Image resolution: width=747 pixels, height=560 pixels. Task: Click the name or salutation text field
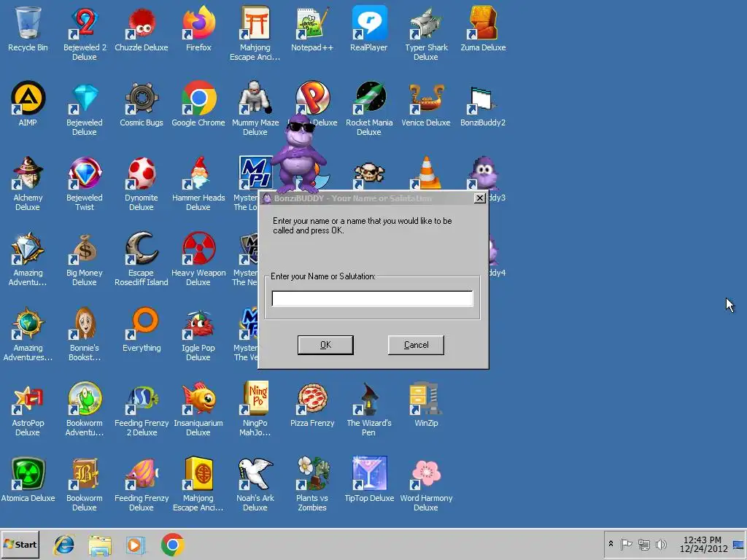[372, 298]
